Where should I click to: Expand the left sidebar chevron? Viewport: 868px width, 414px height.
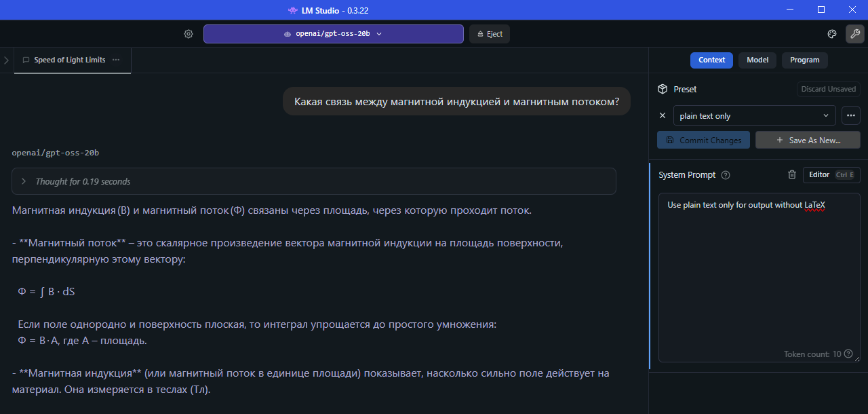coord(6,60)
